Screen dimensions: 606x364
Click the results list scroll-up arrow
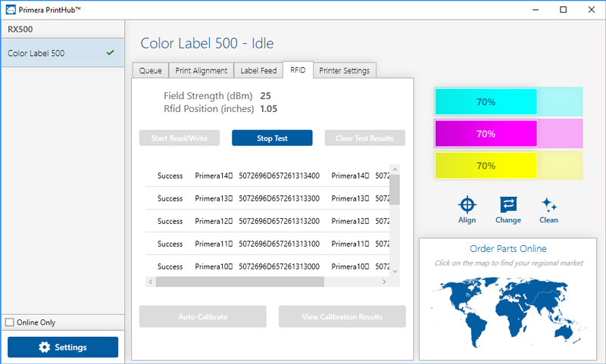(x=395, y=169)
